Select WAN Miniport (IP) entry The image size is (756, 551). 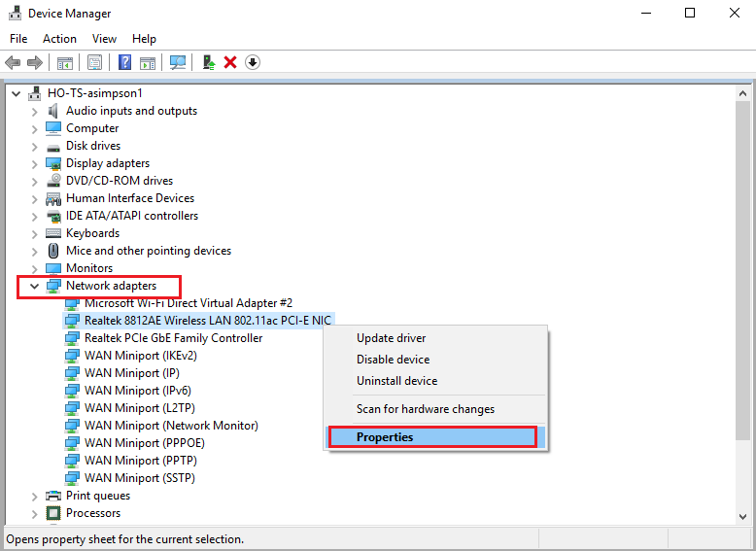131,373
